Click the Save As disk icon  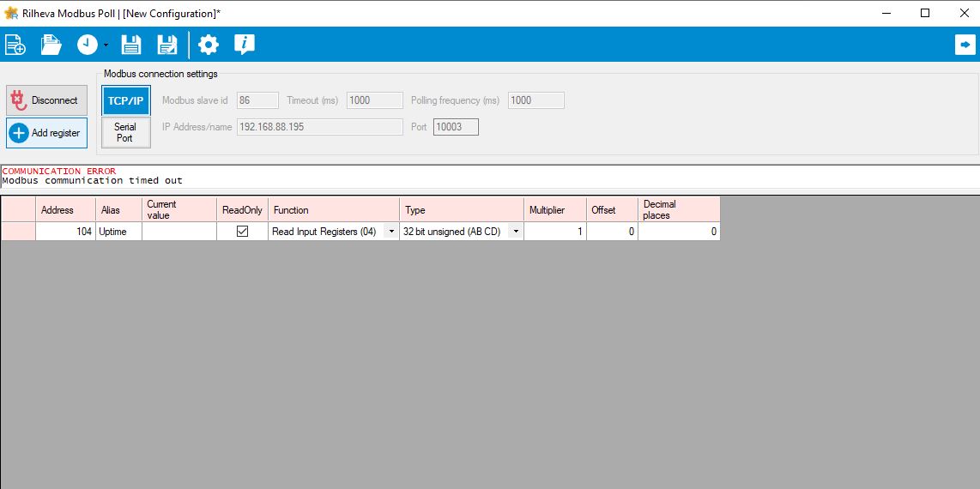pos(166,45)
